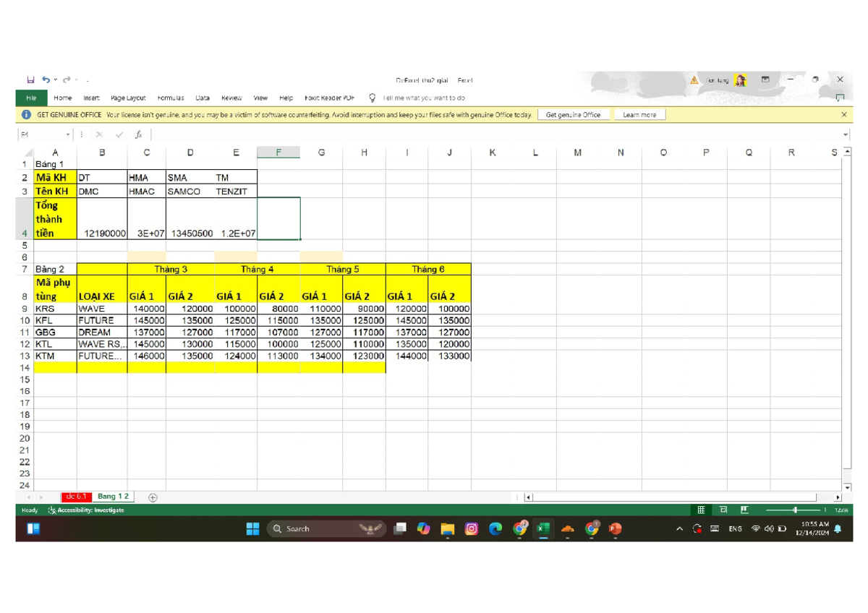Click the Tell me what you want to do box
868x613 pixels.
coord(424,98)
